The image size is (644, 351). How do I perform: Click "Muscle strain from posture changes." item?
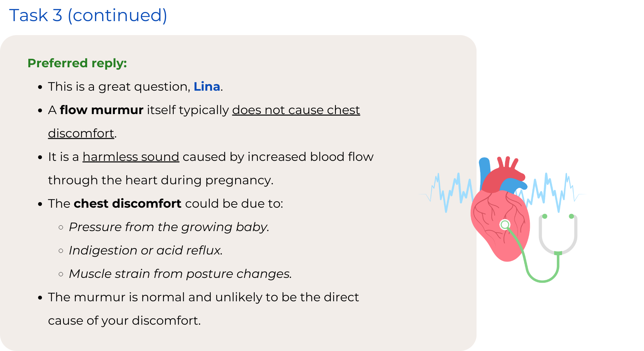[x=181, y=274]
